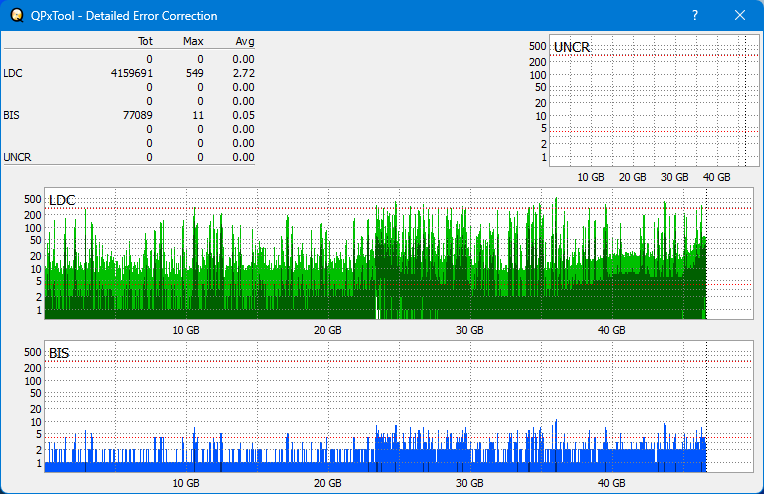Click the Max column header
The width and height of the screenshot is (764, 494).
click(x=193, y=41)
